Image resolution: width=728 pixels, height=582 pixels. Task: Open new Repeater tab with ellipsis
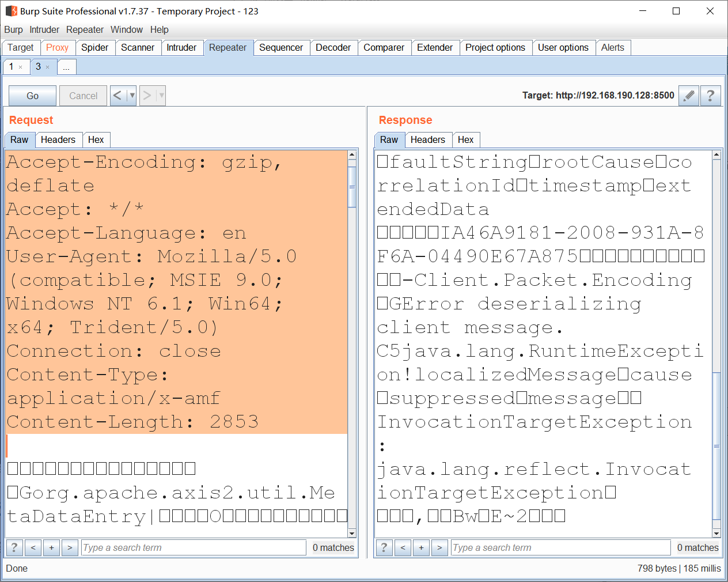(x=66, y=67)
